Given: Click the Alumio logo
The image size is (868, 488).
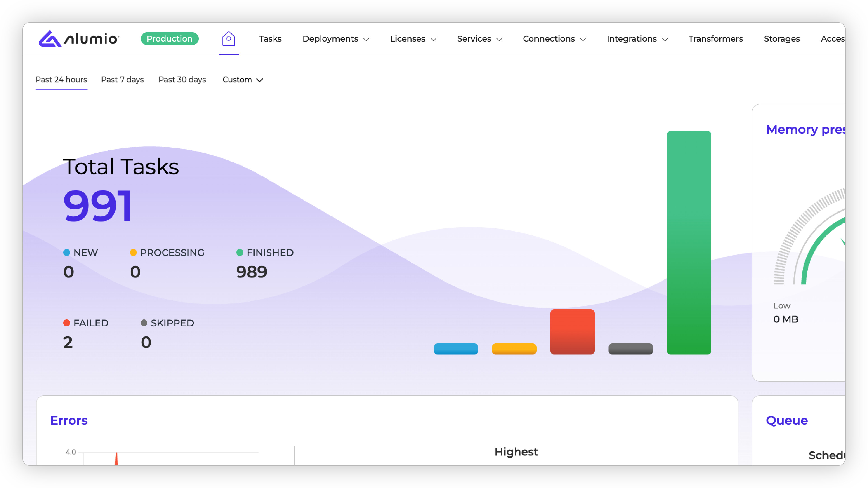Looking at the screenshot, I should (79, 39).
